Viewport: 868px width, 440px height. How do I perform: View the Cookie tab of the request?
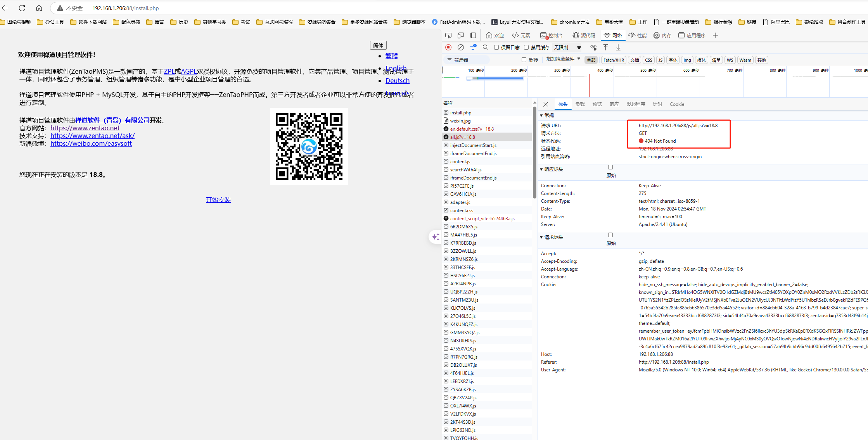(x=677, y=104)
